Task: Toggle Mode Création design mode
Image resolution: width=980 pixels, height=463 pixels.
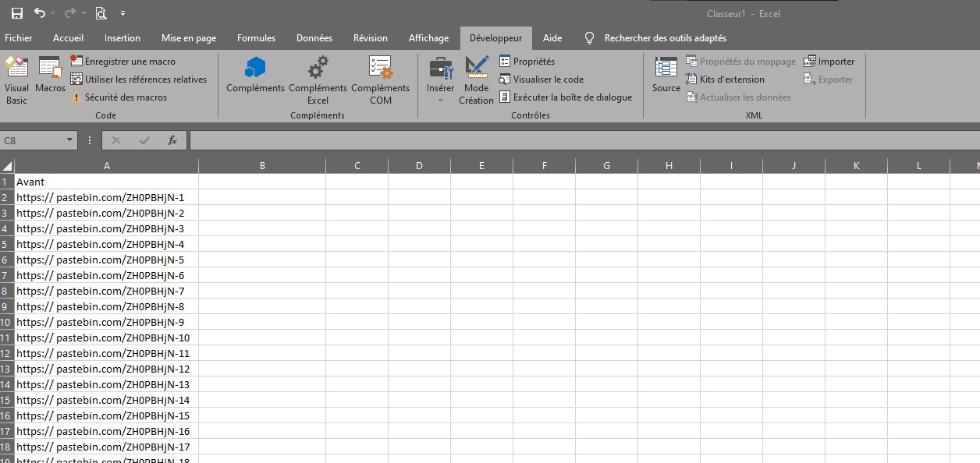Action: click(476, 80)
